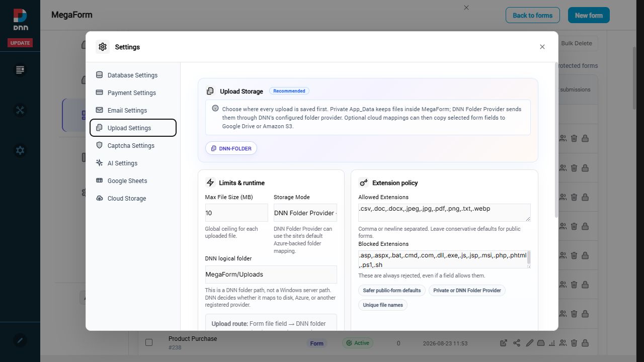This screenshot has height=362, width=644.
Task: Tick the Product Purchase row checkbox
Action: tap(149, 342)
